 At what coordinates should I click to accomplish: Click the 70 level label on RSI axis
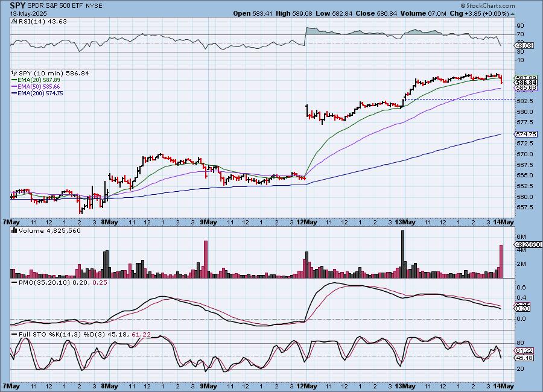click(x=520, y=34)
